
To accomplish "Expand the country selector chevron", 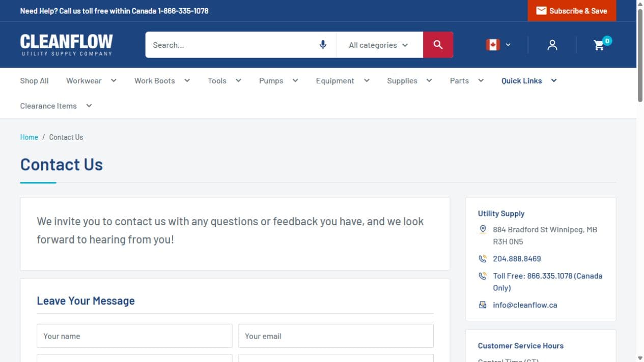I will [x=508, y=45].
